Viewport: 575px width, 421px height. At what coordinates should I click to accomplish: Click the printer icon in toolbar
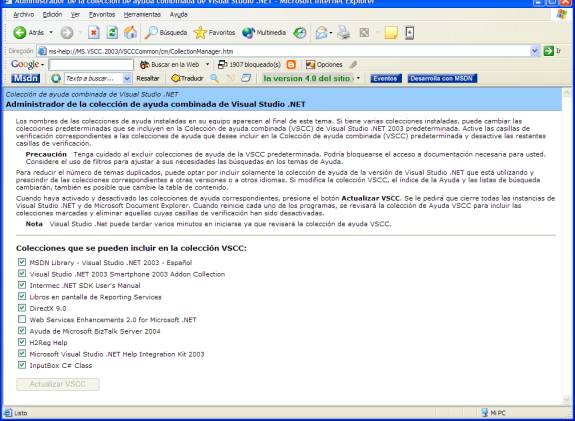point(344,33)
